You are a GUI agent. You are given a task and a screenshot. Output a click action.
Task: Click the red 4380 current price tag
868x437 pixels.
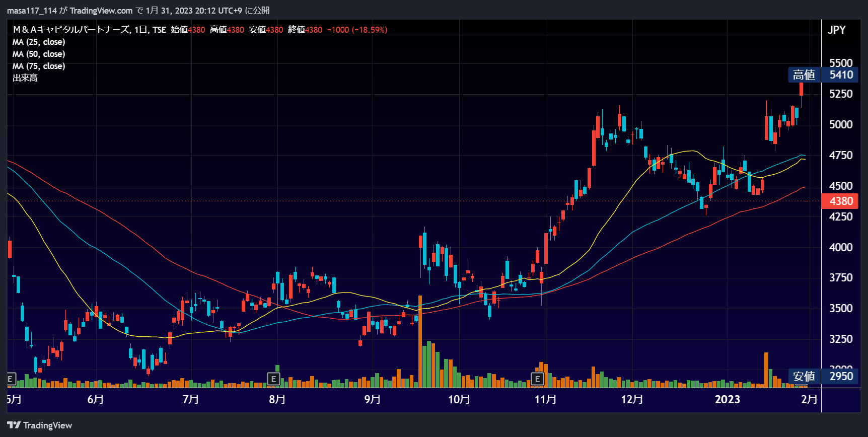point(841,201)
